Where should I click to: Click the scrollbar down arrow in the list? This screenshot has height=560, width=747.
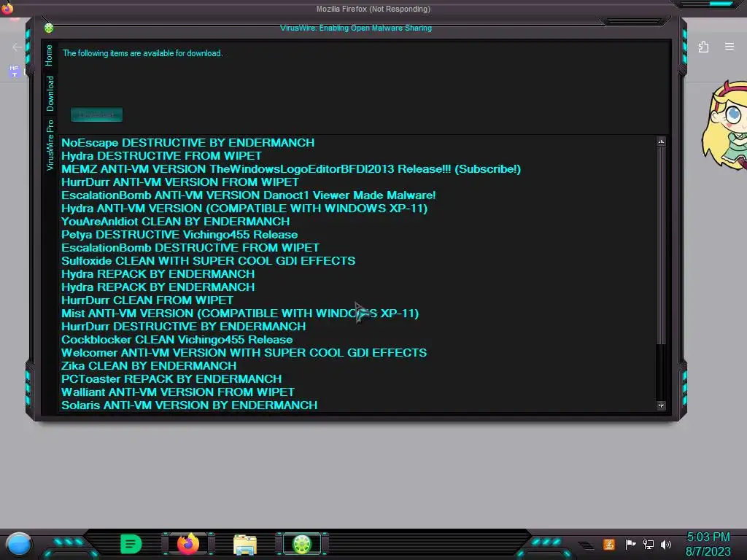[661, 405]
